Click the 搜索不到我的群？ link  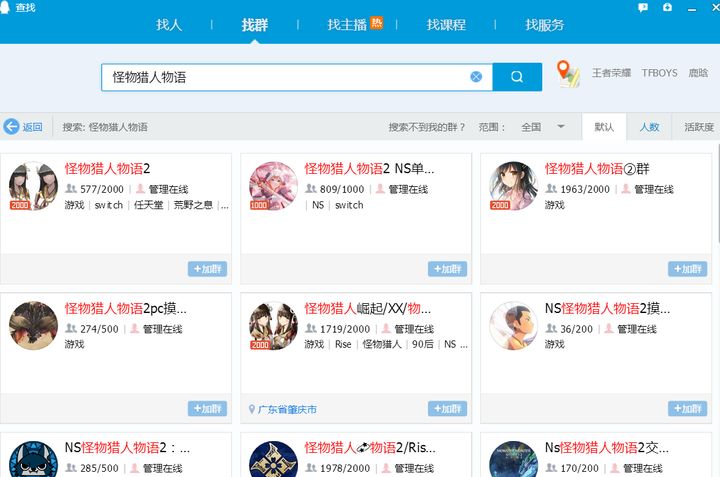tap(427, 127)
